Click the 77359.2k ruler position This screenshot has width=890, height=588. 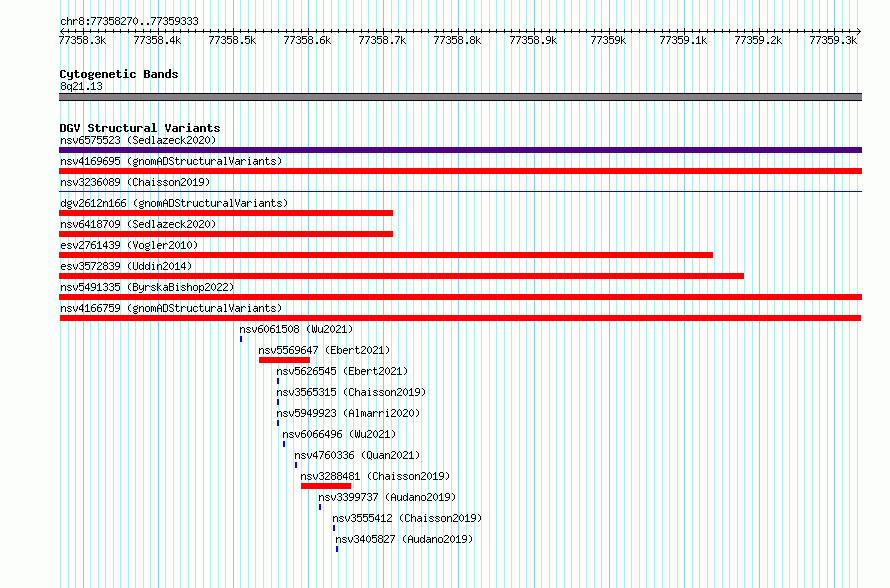click(758, 40)
